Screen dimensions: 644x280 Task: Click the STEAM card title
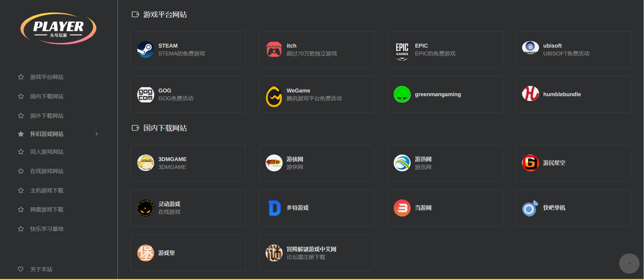pos(168,46)
